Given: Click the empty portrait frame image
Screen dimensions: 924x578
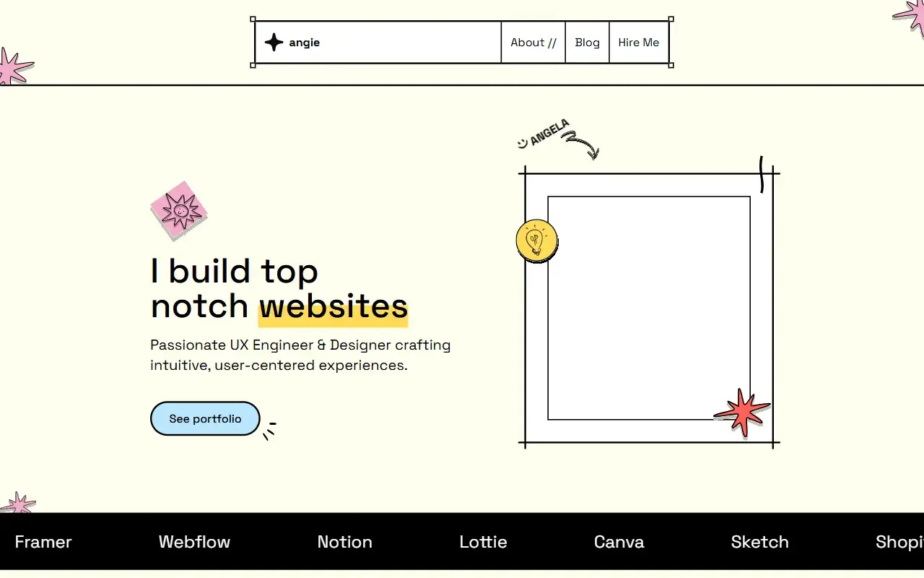Looking at the screenshot, I should (649, 308).
